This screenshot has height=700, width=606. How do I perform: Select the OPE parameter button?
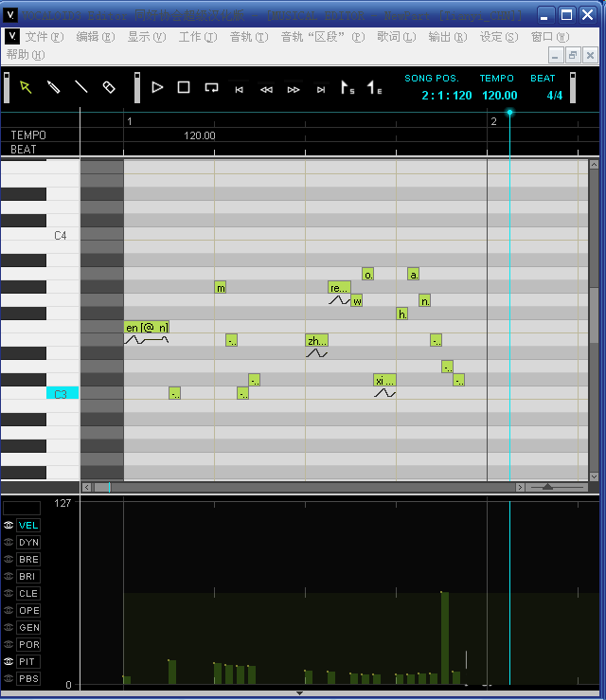pyautogui.click(x=28, y=610)
